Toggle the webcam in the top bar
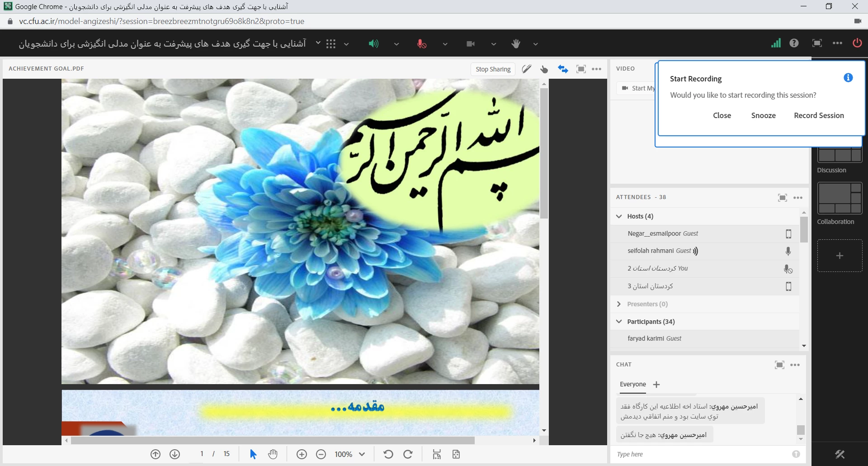 coord(471,44)
